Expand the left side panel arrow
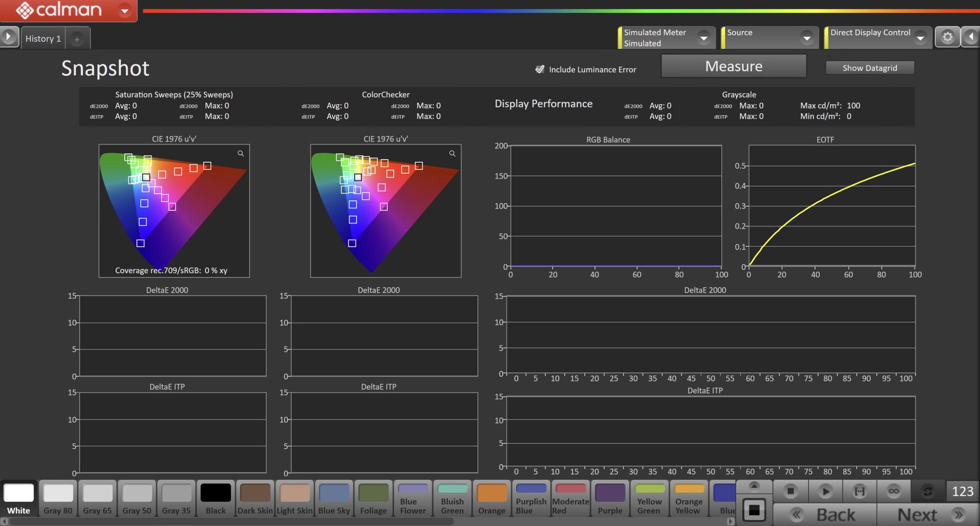 point(8,37)
